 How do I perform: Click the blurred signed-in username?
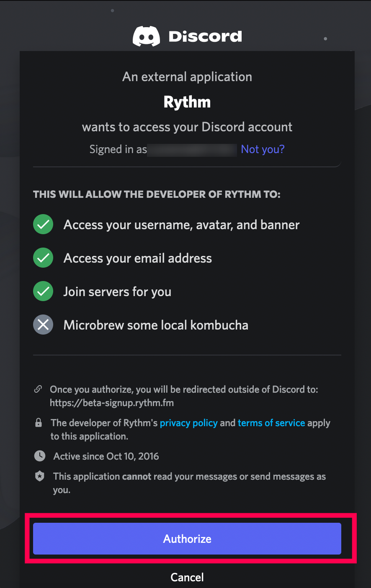(193, 150)
